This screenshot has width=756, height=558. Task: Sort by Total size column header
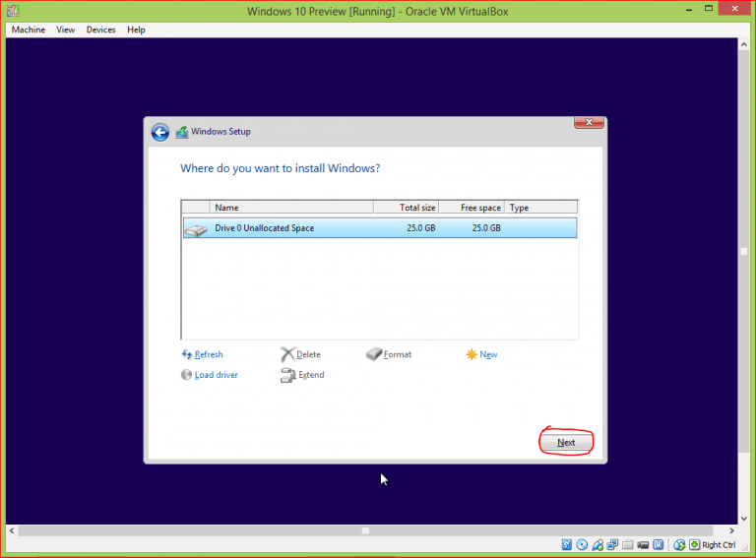406,208
